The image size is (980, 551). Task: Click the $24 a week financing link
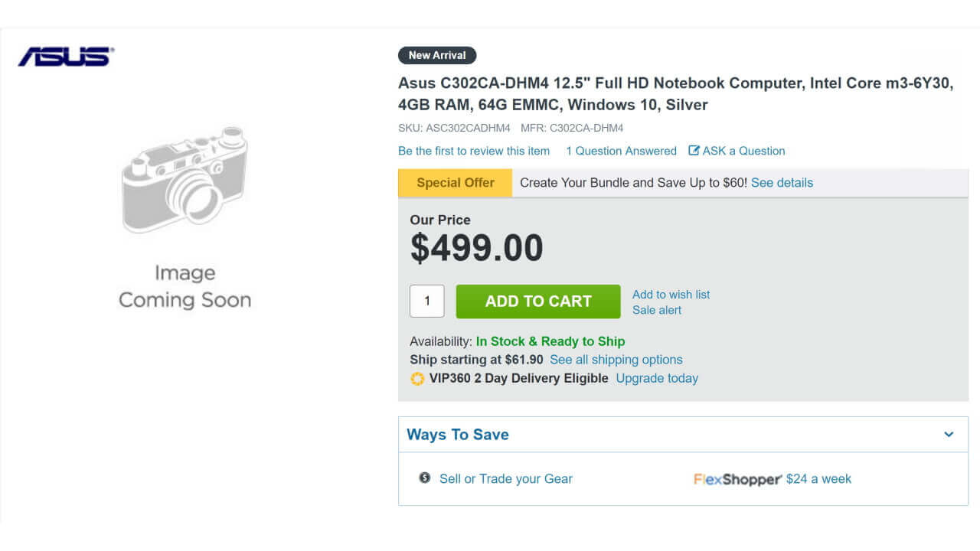818,479
